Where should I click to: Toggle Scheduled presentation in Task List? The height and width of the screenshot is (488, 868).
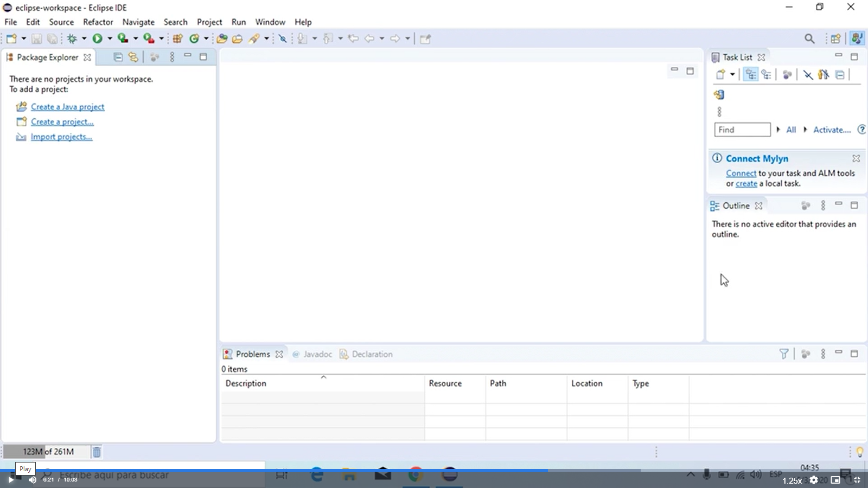click(x=766, y=75)
